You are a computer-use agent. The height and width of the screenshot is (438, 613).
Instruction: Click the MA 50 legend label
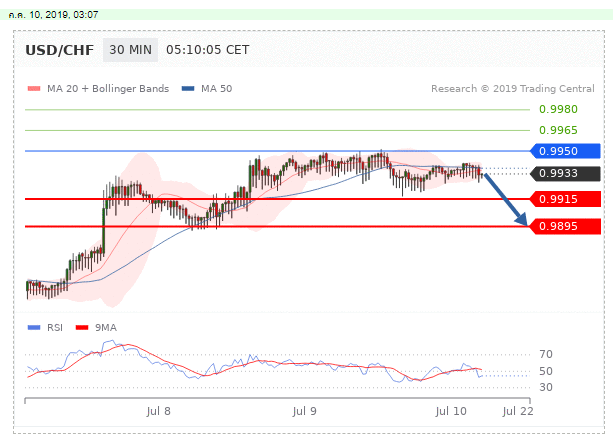tap(217, 89)
